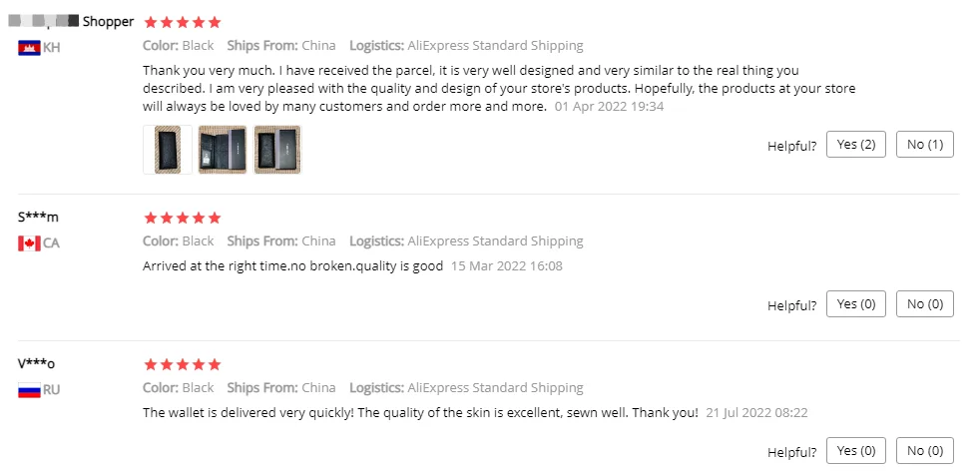Click the 21 Jul 2022 08:22 timestamp

756,412
